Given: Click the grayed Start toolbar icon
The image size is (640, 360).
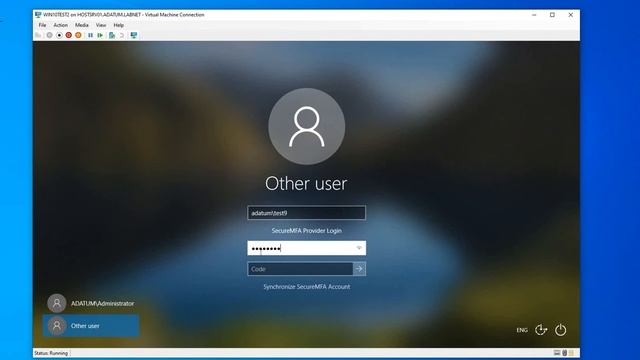Looking at the screenshot, I should [49, 36].
